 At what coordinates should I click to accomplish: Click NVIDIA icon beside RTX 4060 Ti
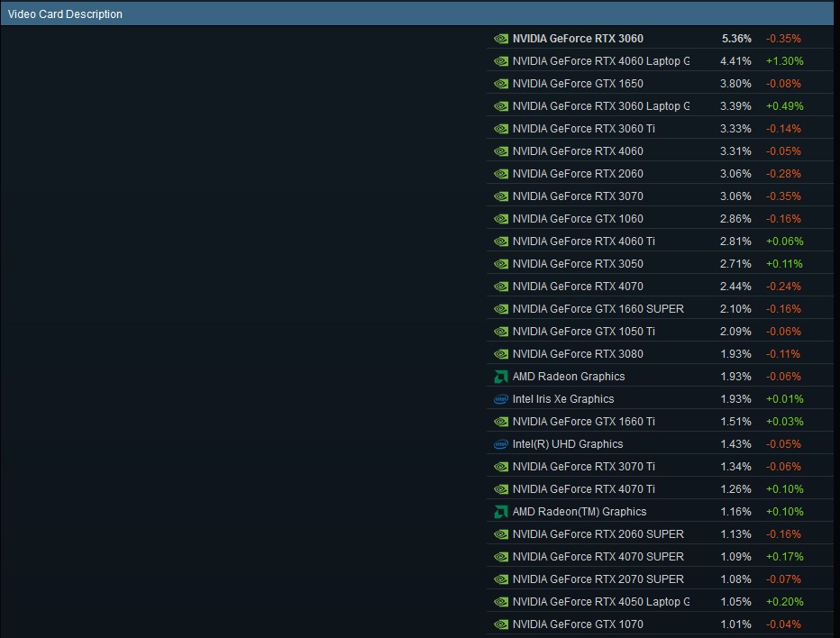(x=501, y=242)
